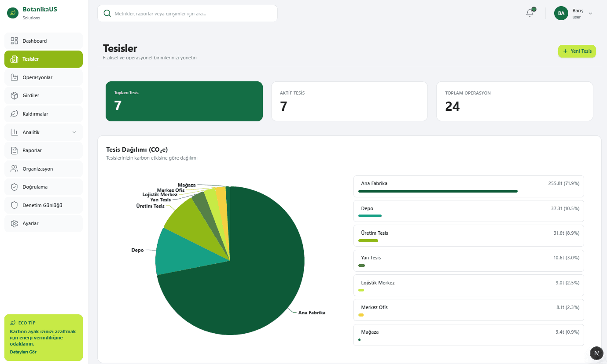Click the notification bell icon
607x364 pixels.
pyautogui.click(x=530, y=13)
